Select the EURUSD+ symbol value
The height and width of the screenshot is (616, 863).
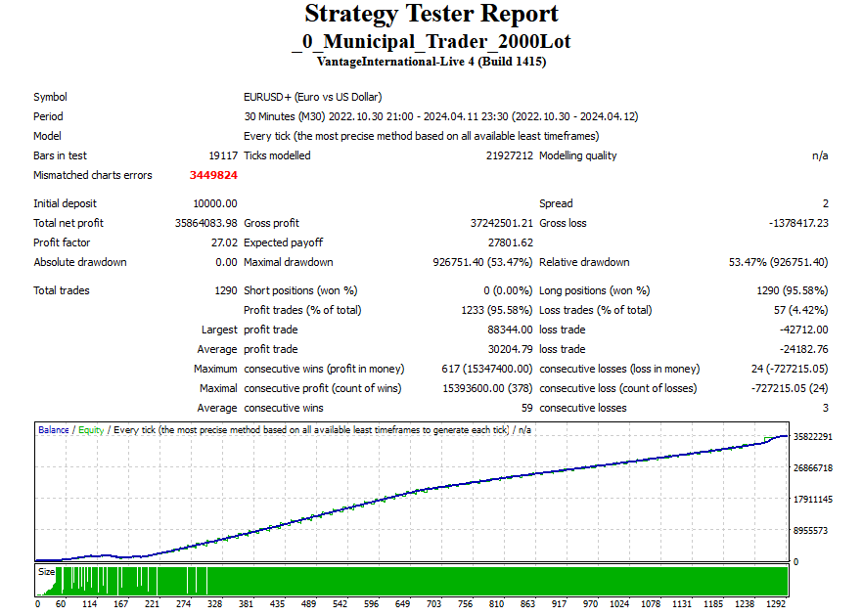pyautogui.click(x=312, y=97)
